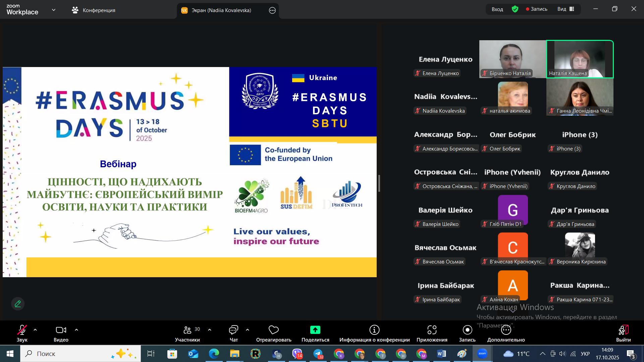
Task: Expand audio options arrow next to Sound
Action: 35,330
